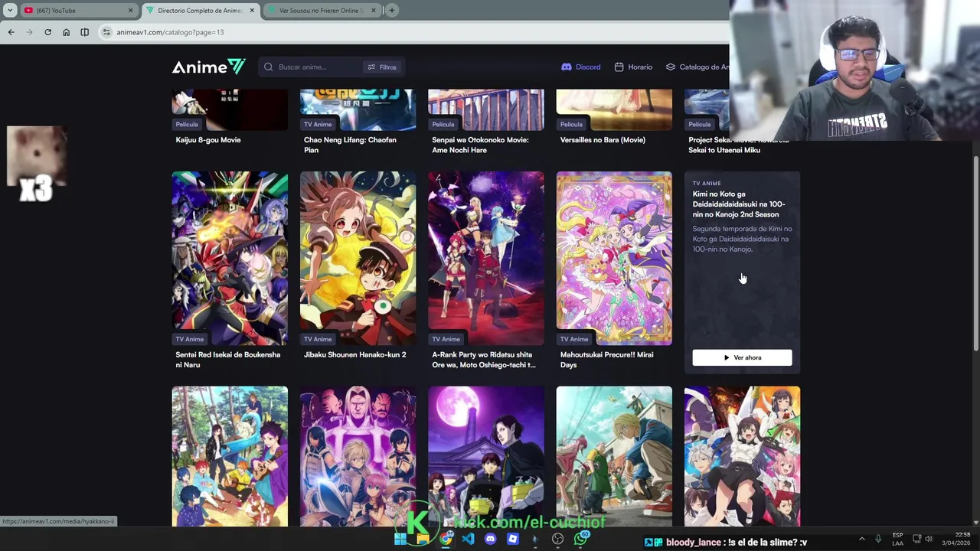
Task: Go to the browser Home page
Action: [66, 32]
